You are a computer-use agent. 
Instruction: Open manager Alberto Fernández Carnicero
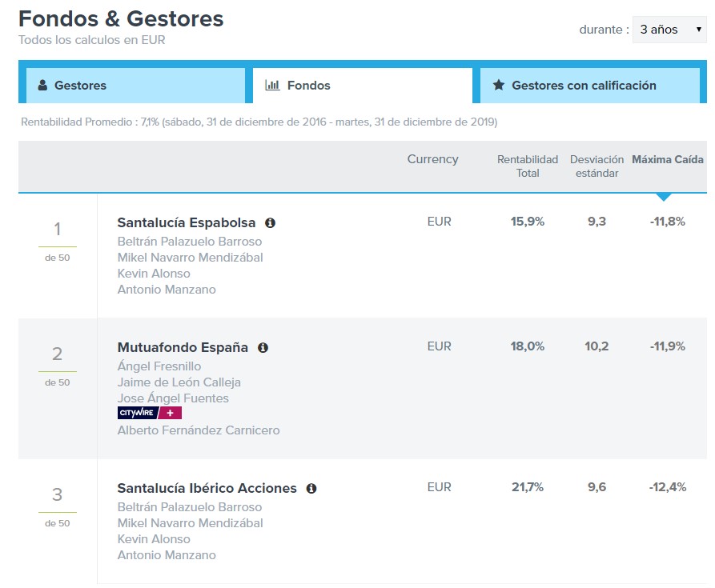coord(199,430)
